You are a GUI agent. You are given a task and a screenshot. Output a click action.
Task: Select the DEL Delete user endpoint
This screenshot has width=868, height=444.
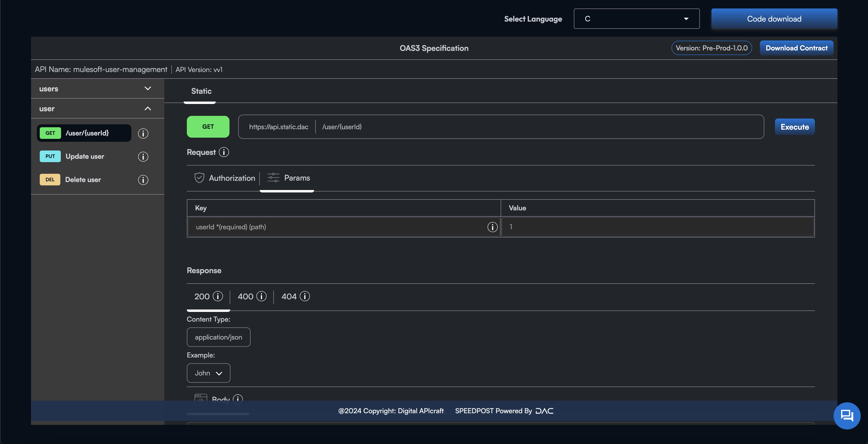[x=84, y=180]
